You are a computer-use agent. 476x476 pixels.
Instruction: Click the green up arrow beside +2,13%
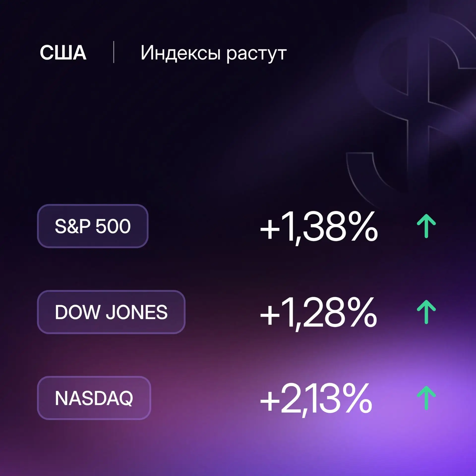426,398
